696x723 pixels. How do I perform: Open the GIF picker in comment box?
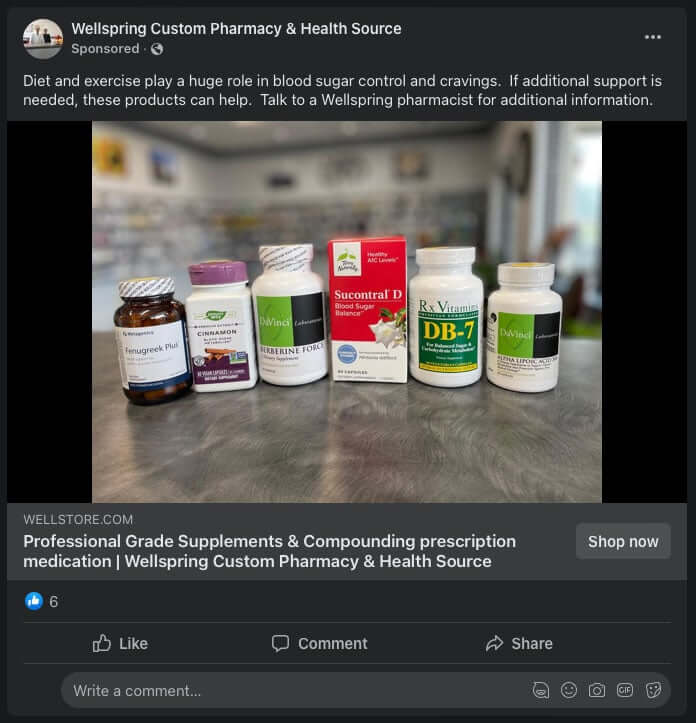[625, 690]
